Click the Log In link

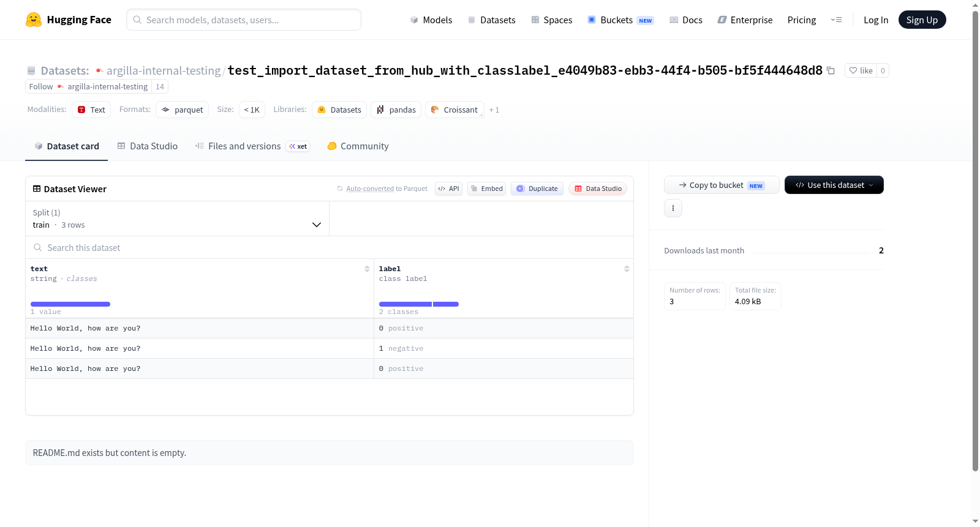coord(876,20)
